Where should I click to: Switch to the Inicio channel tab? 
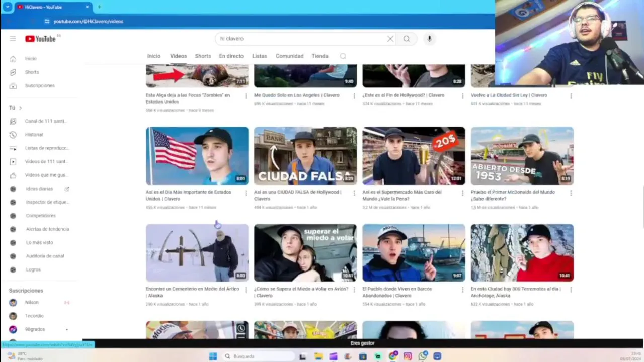(154, 56)
